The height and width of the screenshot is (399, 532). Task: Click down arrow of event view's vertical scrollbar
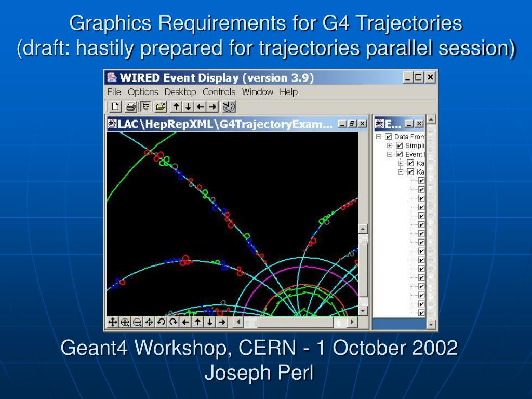click(363, 311)
